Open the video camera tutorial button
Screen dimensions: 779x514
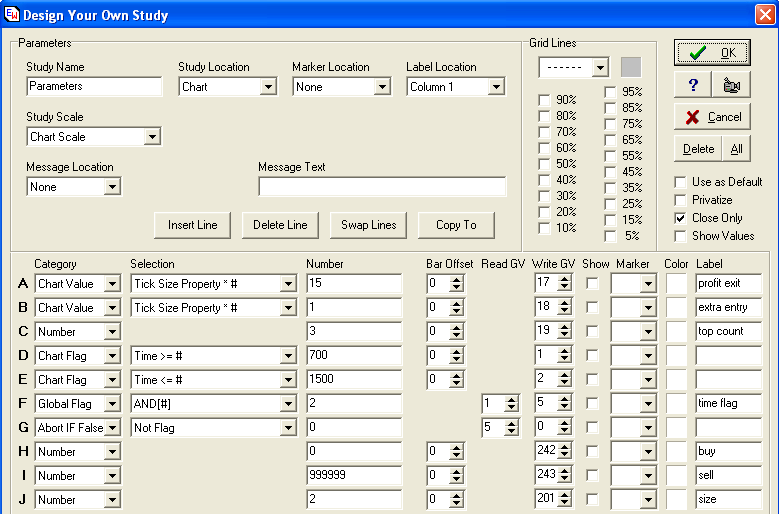(730, 85)
